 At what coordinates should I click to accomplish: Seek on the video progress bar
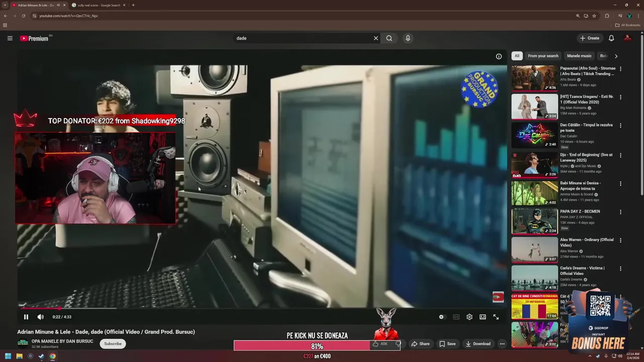pyautogui.click(x=262, y=308)
